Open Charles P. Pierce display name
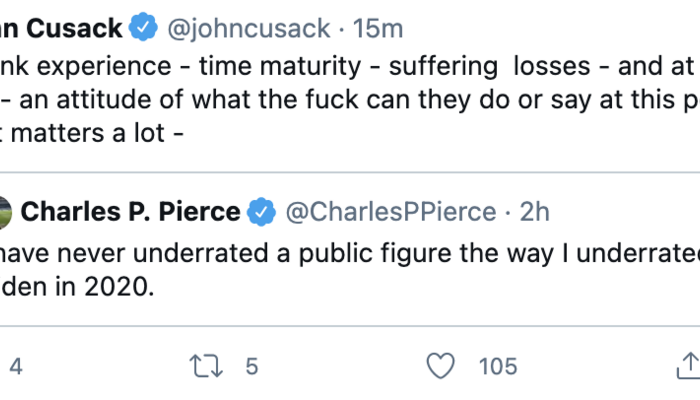This screenshot has width=700, height=400. (130, 212)
